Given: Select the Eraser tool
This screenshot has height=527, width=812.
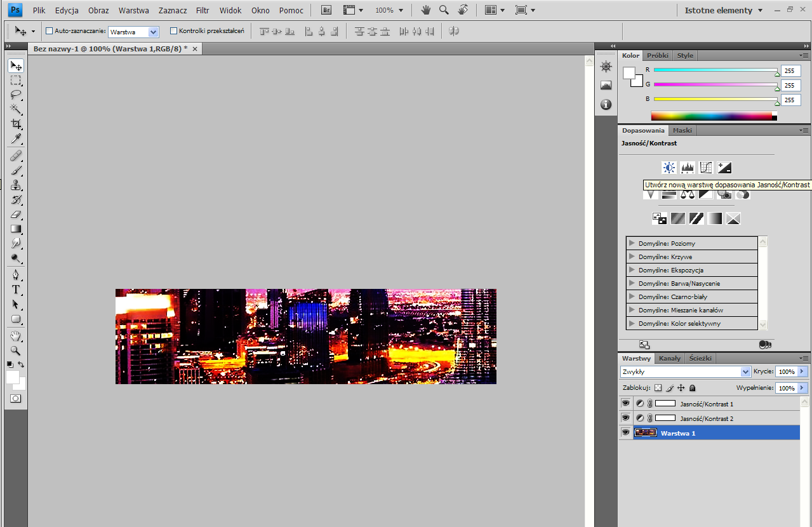Looking at the screenshot, I should pos(17,215).
